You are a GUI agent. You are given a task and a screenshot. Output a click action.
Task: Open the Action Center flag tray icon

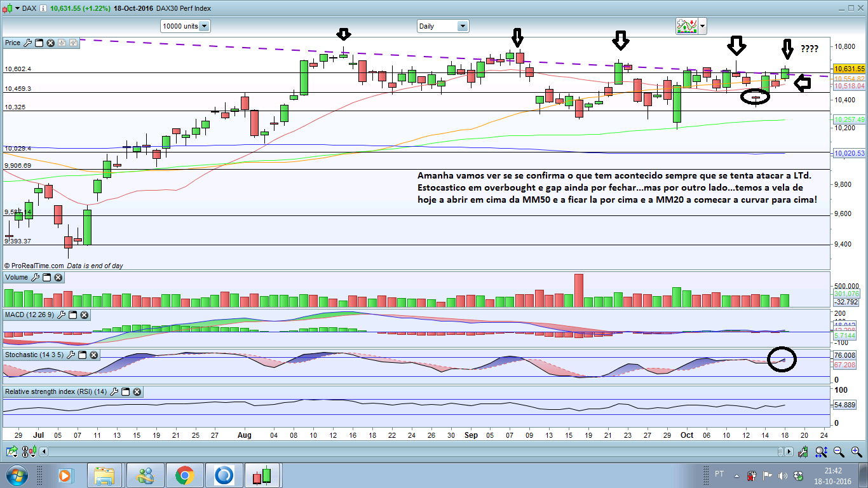coord(766,475)
